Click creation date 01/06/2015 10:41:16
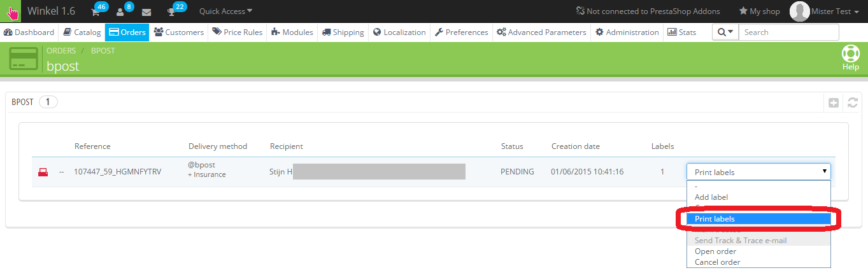 click(587, 172)
